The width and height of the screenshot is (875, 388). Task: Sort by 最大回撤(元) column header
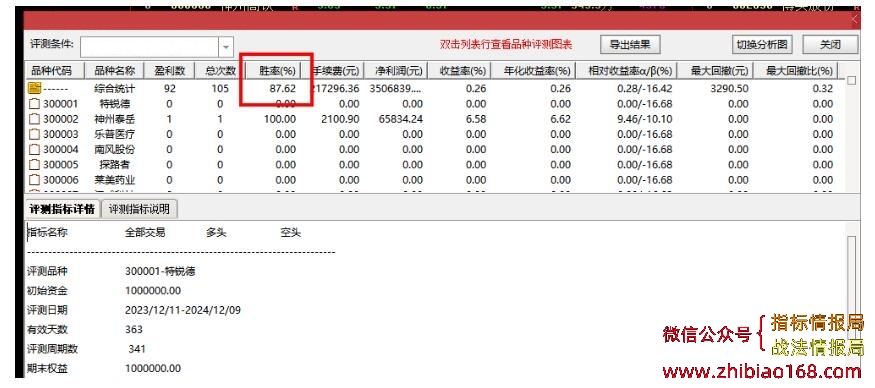click(716, 71)
